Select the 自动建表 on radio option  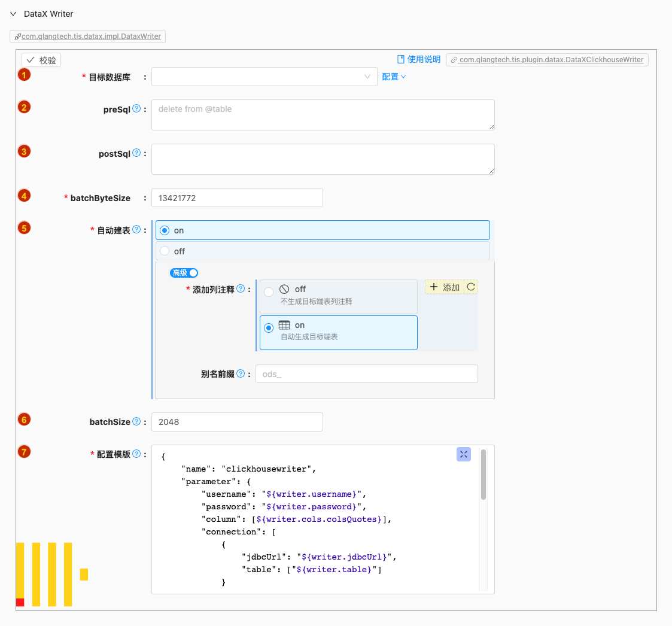323,230
